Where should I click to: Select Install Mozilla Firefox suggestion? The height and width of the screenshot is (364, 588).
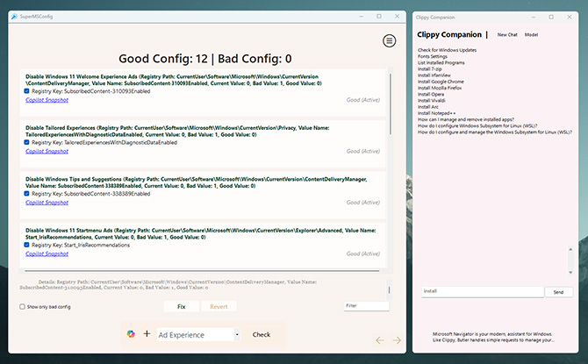tap(440, 88)
